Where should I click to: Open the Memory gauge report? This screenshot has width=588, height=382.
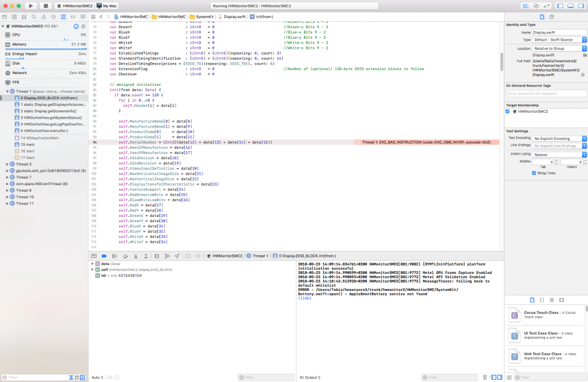(x=44, y=45)
